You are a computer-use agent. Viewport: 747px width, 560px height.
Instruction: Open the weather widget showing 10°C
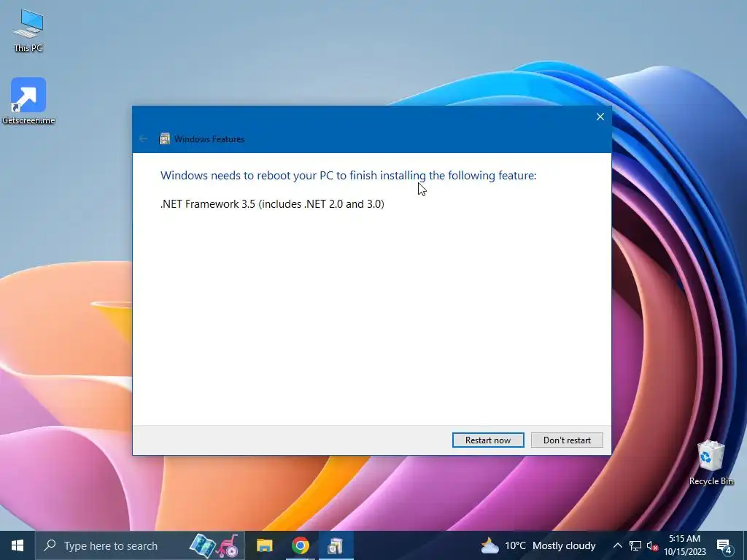[x=538, y=545]
